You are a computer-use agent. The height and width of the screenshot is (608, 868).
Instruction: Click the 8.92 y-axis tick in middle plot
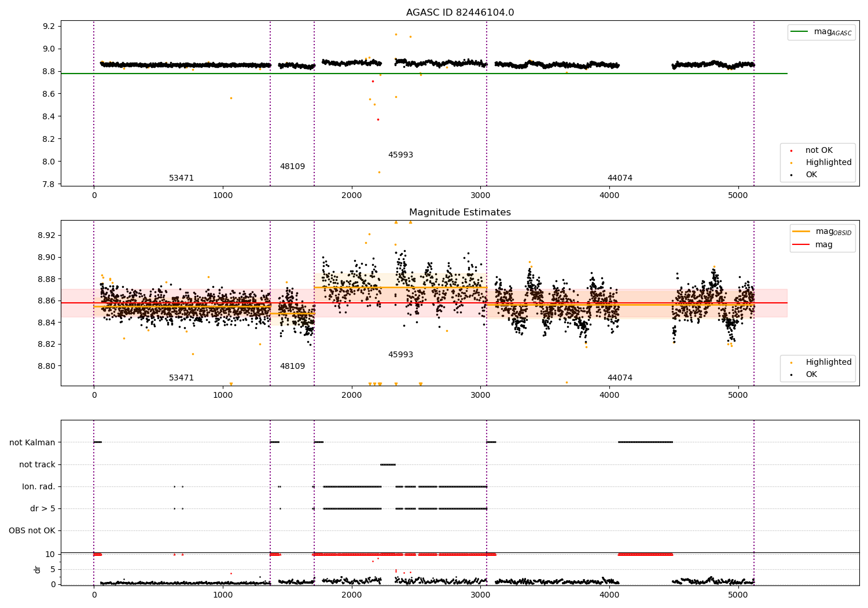pos(46,236)
